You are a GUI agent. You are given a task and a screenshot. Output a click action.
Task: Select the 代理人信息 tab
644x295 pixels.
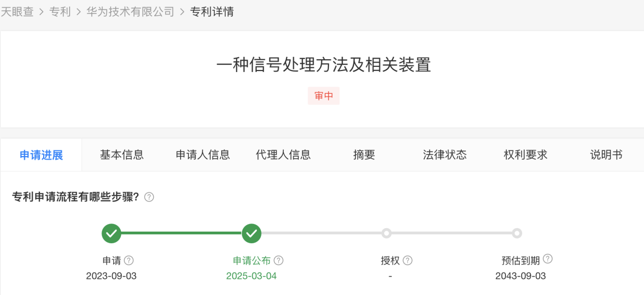[283, 155]
